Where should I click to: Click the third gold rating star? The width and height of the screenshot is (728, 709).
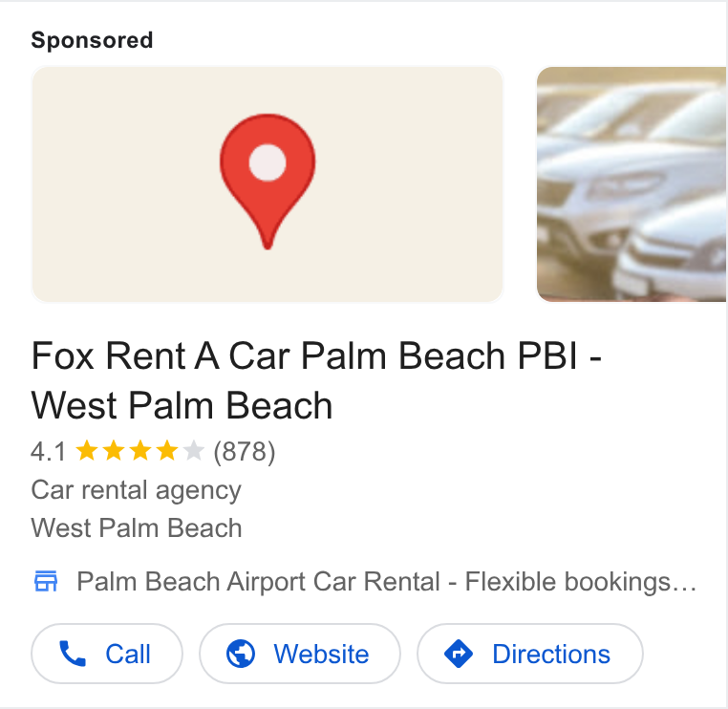click(140, 451)
